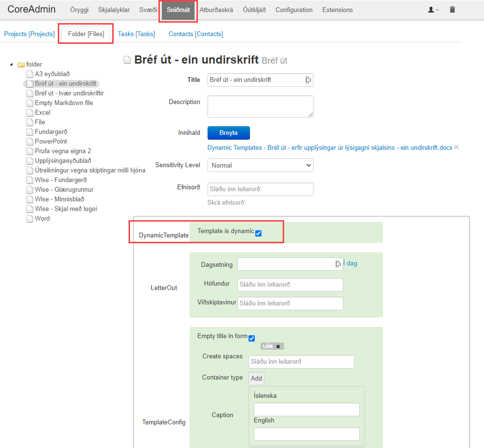This screenshot has width=484, height=448.
Task: Open the Atburðaskrá menu item
Action: 216,10
